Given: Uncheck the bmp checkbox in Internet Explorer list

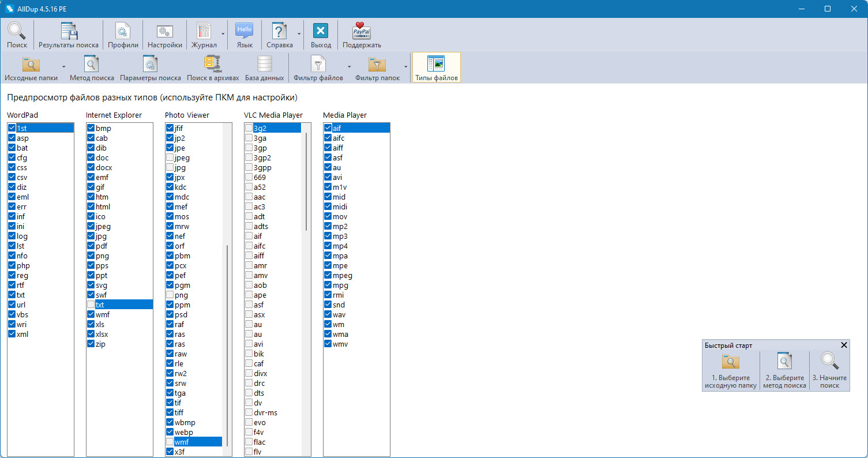Looking at the screenshot, I should pyautogui.click(x=91, y=128).
